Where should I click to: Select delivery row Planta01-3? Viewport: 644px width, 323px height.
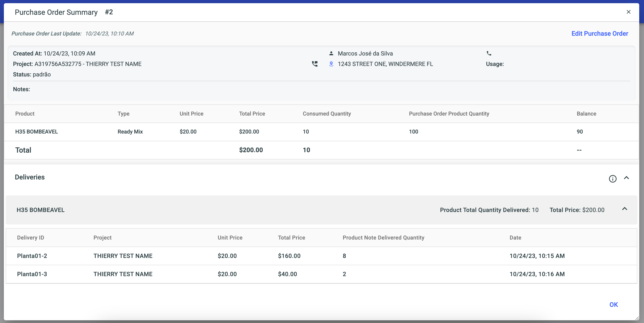click(32, 274)
